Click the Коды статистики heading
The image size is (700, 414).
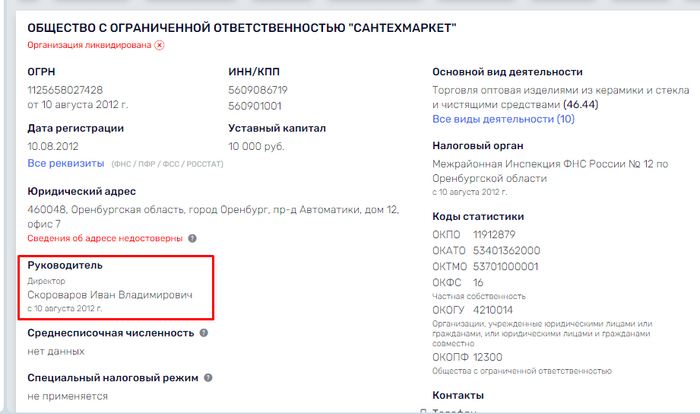coord(478,217)
